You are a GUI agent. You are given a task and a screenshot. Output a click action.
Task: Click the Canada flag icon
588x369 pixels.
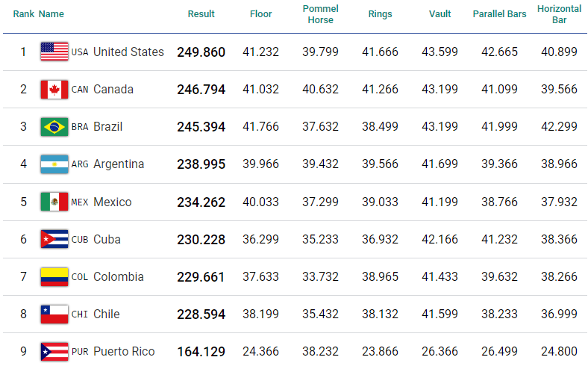click(54, 90)
